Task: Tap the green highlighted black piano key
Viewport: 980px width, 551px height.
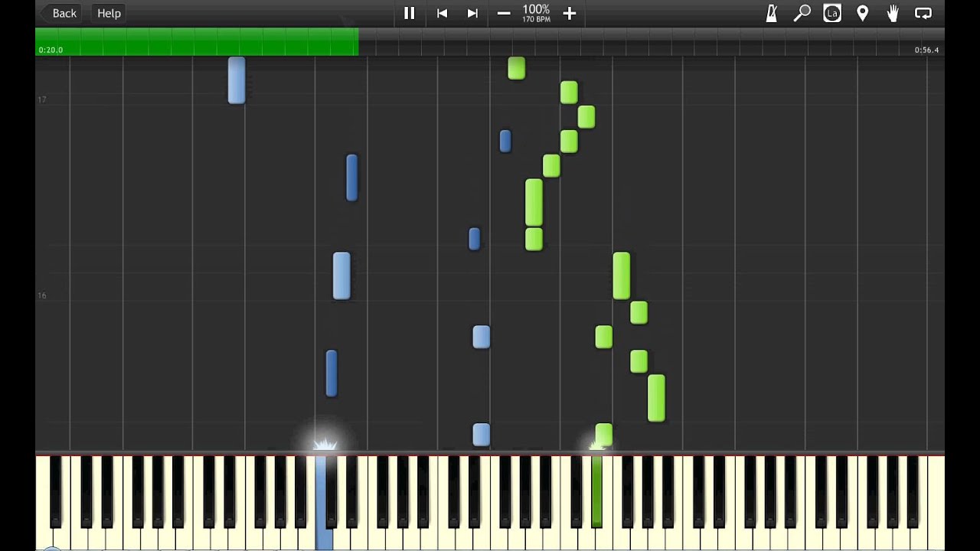Action: pos(596,490)
